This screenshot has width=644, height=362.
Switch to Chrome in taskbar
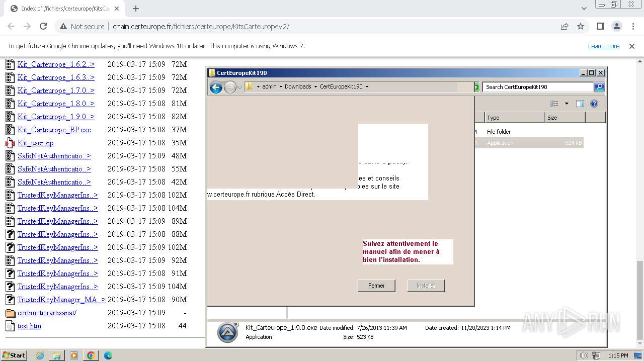tap(91, 355)
